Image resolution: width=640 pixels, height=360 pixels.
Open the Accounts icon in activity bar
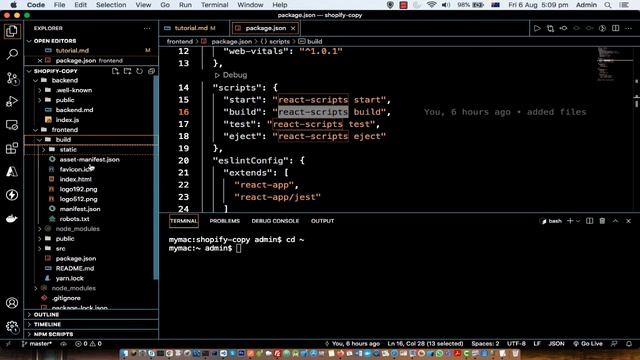pyautogui.click(x=12, y=303)
